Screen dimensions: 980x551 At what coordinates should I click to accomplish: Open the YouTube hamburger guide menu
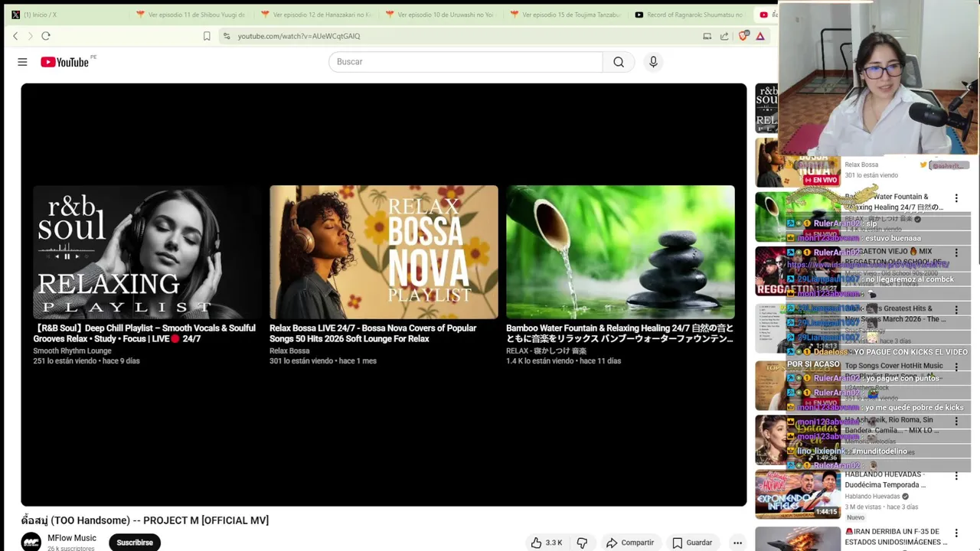coord(22,62)
